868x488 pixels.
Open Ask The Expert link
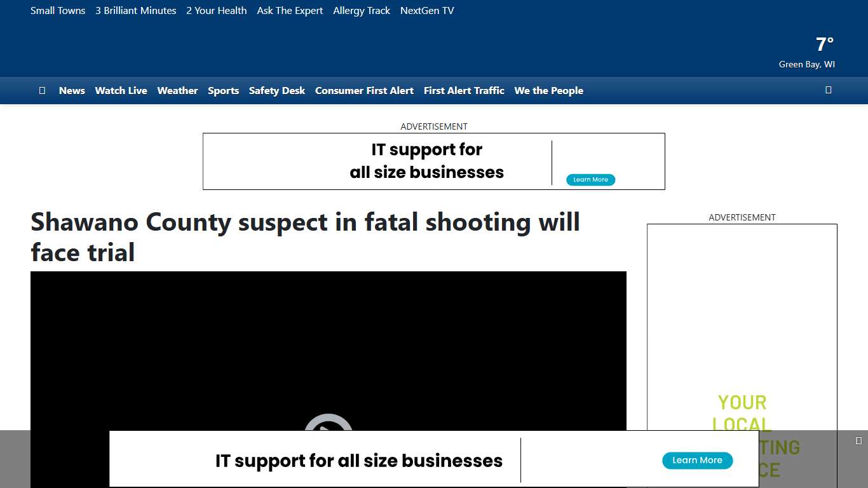290,11
